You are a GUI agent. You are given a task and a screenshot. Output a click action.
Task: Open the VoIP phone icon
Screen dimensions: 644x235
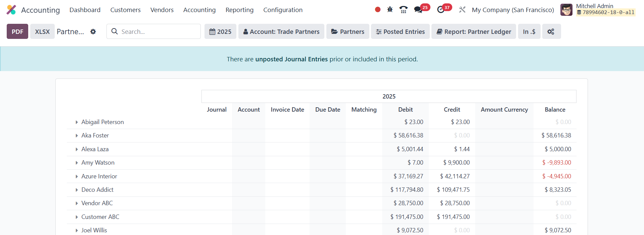[404, 10]
